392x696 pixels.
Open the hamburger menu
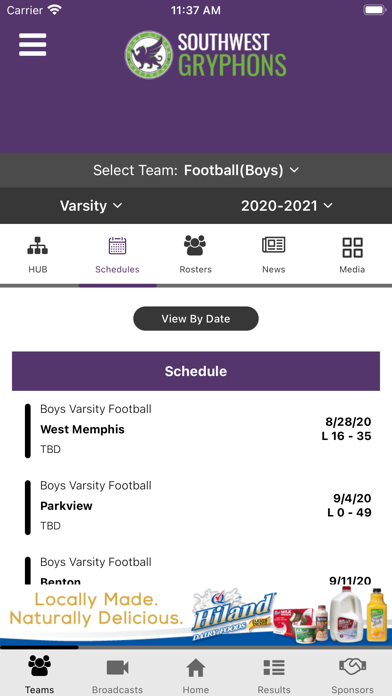click(x=32, y=44)
